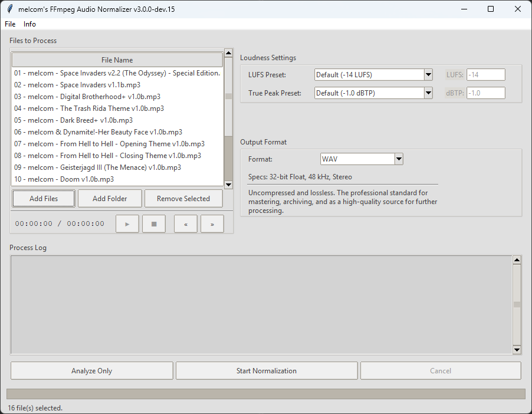Skip to next track with forward button

click(x=212, y=224)
